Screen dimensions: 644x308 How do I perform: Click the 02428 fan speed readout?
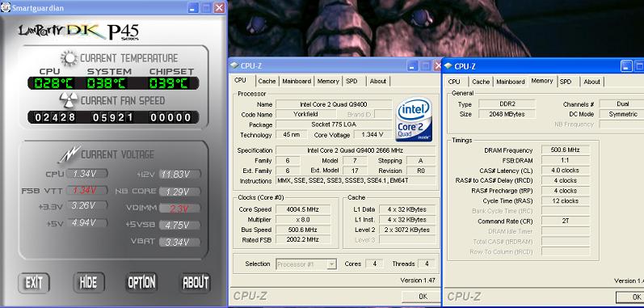[x=55, y=117]
